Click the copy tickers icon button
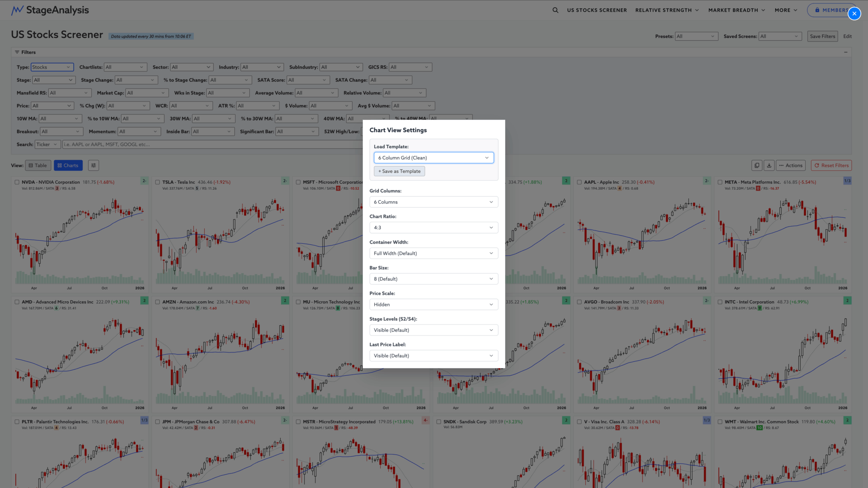This screenshot has height=488, width=868. (x=757, y=166)
